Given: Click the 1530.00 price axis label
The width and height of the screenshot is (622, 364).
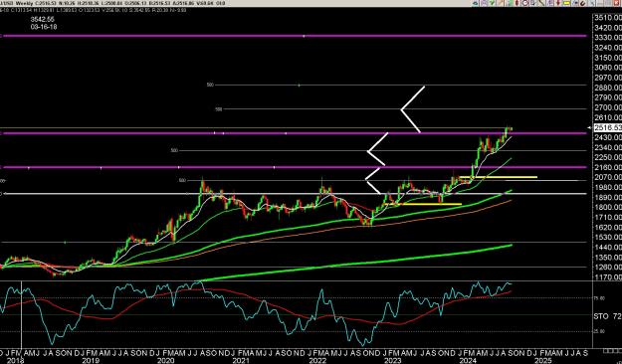Looking at the screenshot, I should coord(608,237).
